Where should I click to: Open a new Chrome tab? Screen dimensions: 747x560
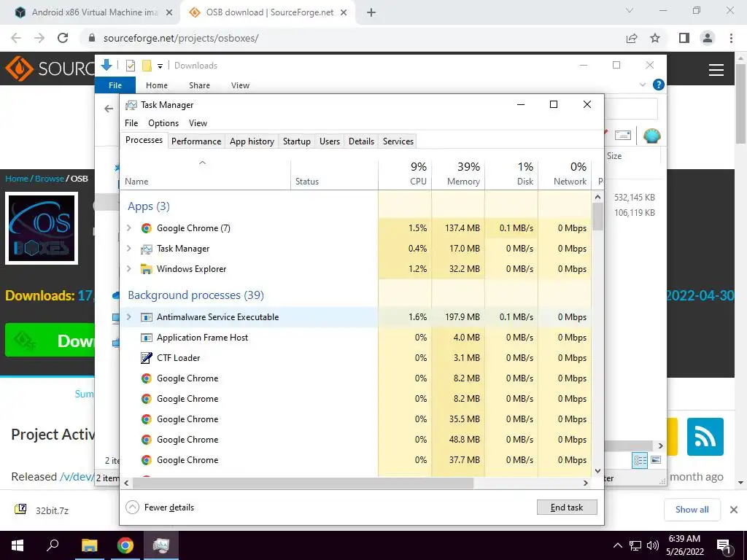click(x=371, y=12)
